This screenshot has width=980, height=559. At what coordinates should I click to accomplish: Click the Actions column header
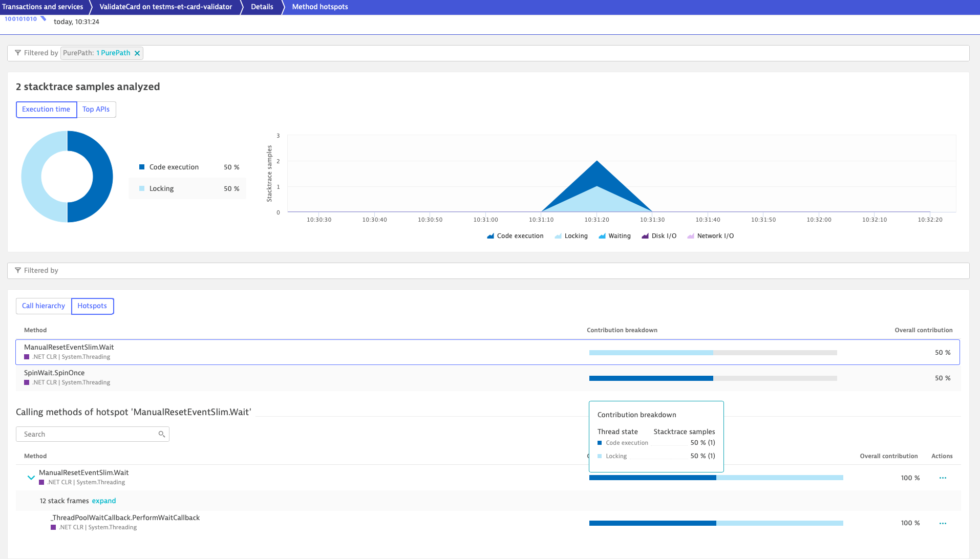pos(942,456)
